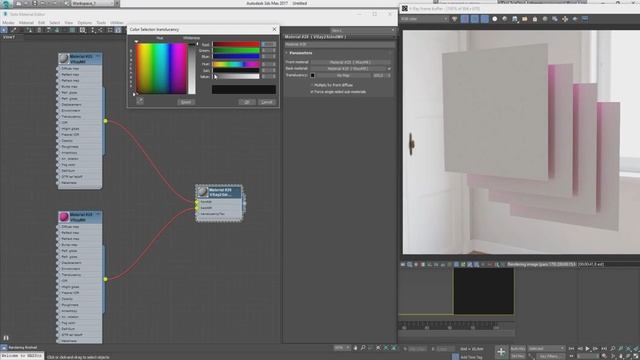The height and width of the screenshot is (360, 640).
Task: Switch to alpha channel white circle icon
Action: pyautogui.click(x=495, y=19)
